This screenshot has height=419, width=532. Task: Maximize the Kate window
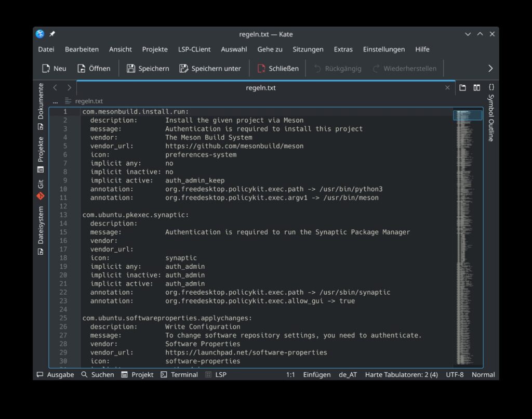click(x=480, y=34)
